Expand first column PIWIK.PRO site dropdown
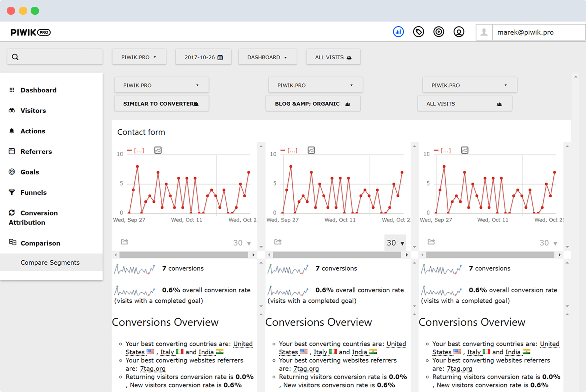This screenshot has height=392, width=586. pos(161,85)
